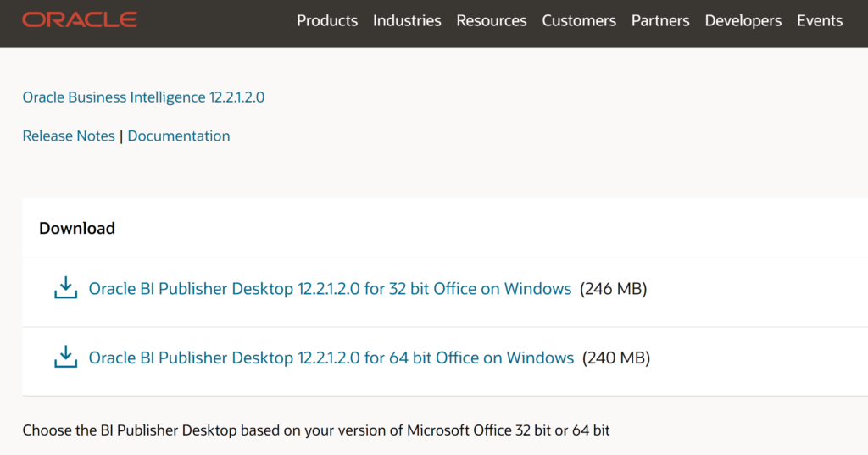The width and height of the screenshot is (868, 455).
Task: Click download icon for 32 bit Office
Action: tap(65, 288)
